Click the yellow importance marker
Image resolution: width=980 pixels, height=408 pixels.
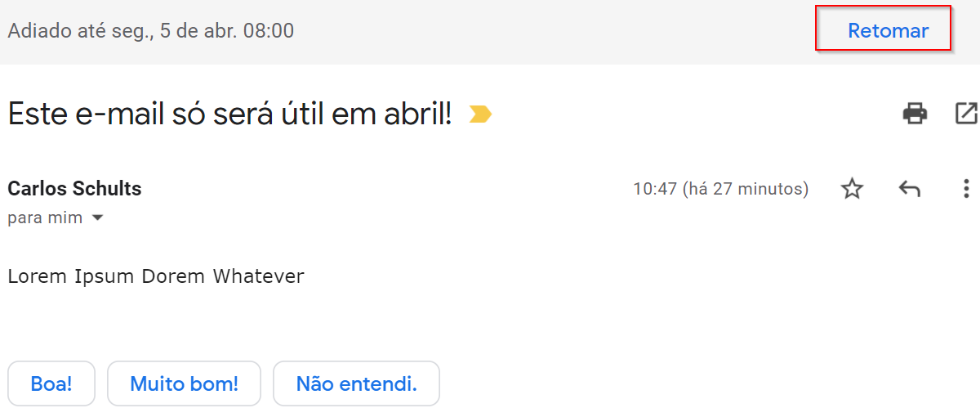pyautogui.click(x=480, y=115)
